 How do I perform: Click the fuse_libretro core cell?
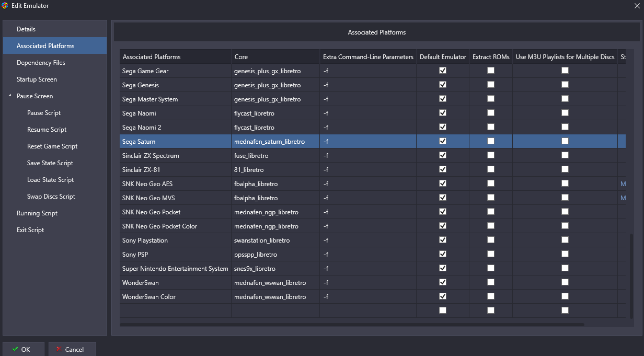tap(275, 155)
